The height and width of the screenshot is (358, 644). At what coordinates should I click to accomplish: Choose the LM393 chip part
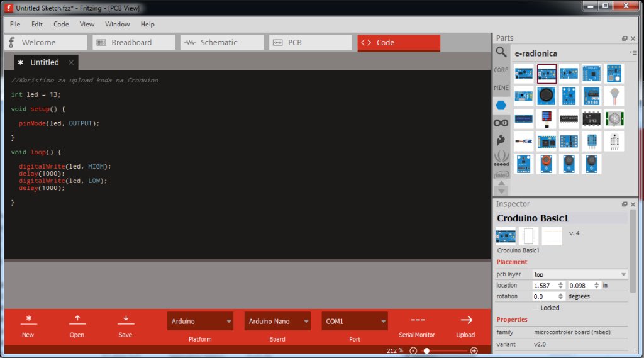coord(591,119)
